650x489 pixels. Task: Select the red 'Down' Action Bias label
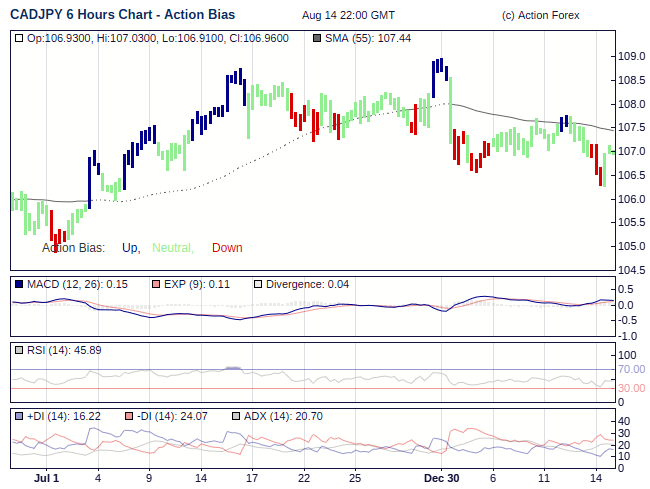tap(227, 248)
